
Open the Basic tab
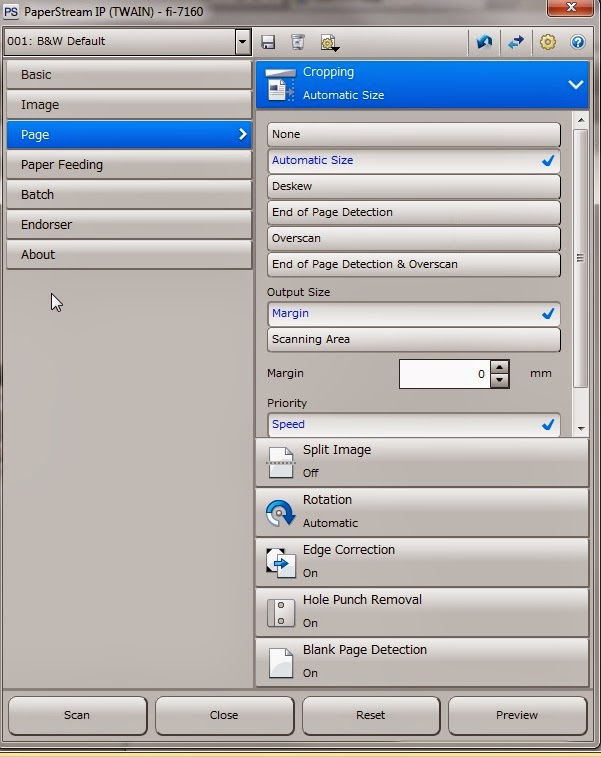pos(129,75)
